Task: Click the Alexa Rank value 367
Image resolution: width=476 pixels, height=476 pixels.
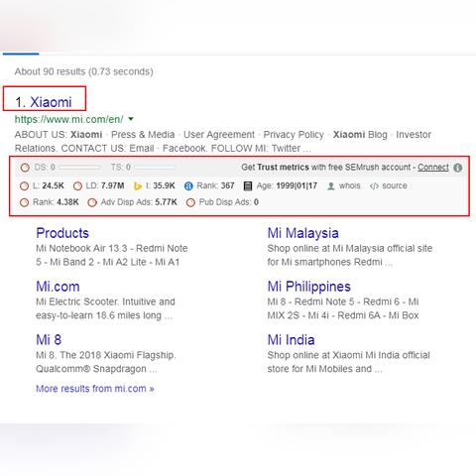Action: click(227, 185)
